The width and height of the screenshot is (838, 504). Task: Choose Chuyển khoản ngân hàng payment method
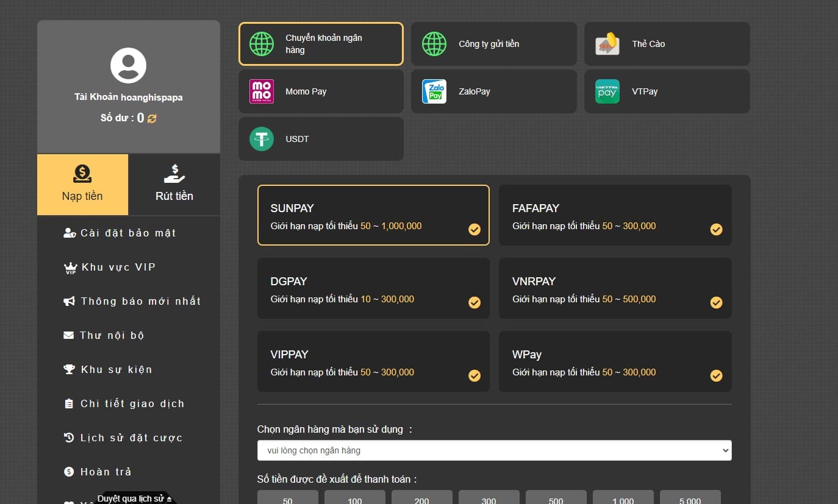coord(321,44)
